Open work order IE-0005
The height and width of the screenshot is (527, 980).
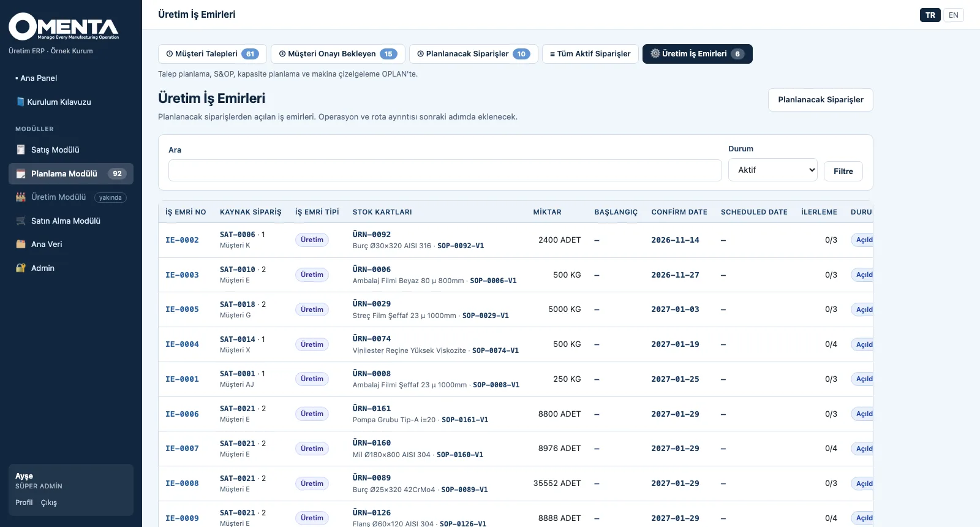pyautogui.click(x=182, y=309)
